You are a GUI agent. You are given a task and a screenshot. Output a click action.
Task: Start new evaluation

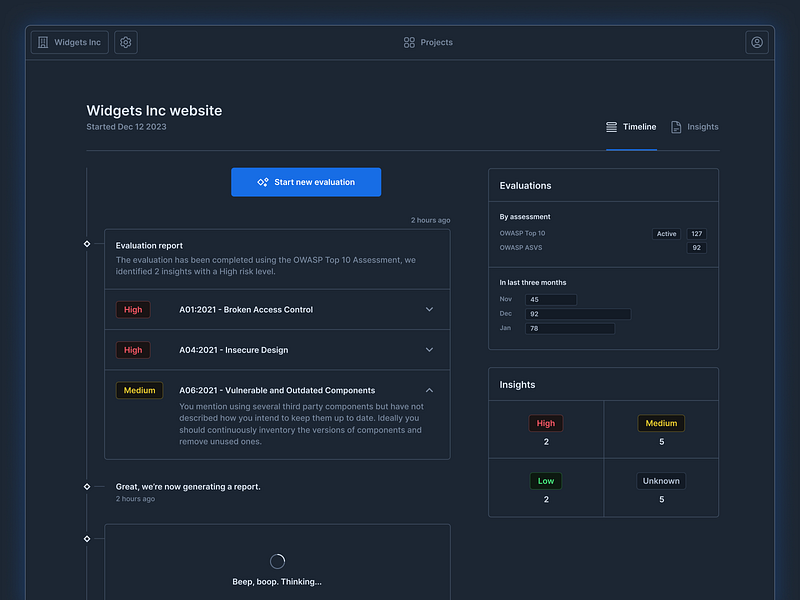tap(306, 182)
